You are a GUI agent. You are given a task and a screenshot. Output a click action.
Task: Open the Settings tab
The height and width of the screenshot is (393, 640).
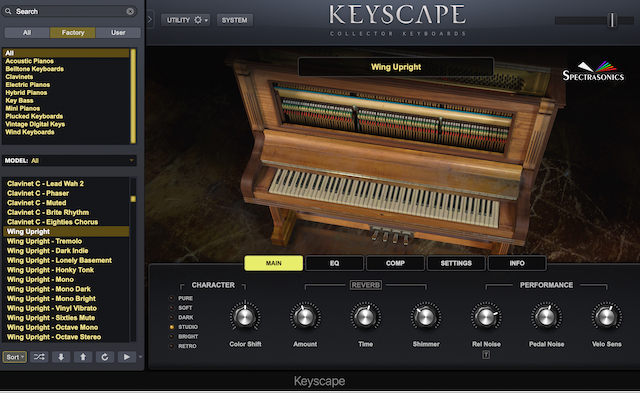coord(456,263)
